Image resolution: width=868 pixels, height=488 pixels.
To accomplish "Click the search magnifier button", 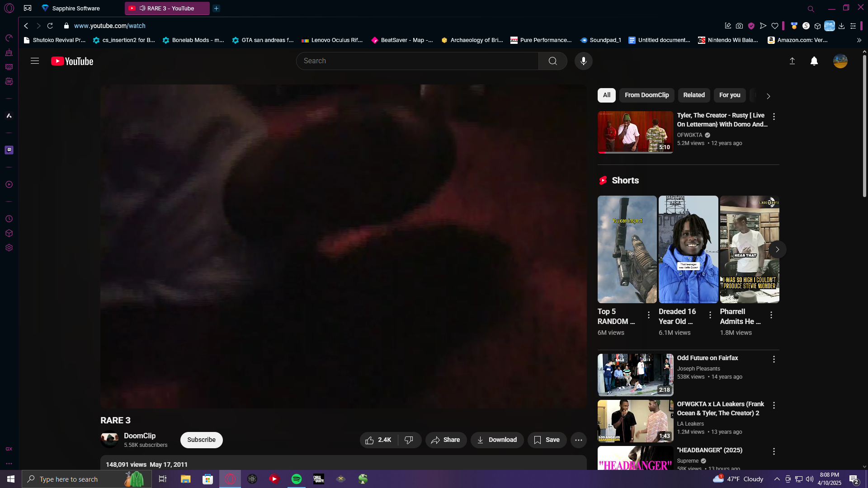I will [552, 61].
